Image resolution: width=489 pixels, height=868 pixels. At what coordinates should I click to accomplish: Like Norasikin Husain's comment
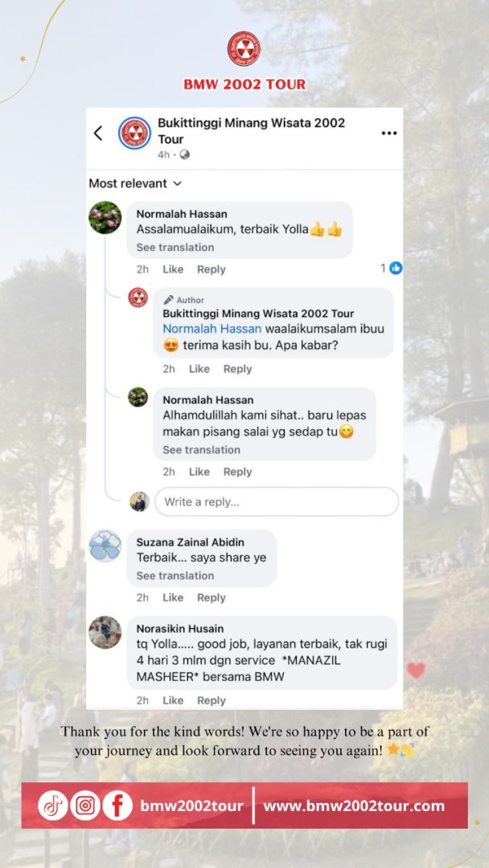(x=173, y=700)
